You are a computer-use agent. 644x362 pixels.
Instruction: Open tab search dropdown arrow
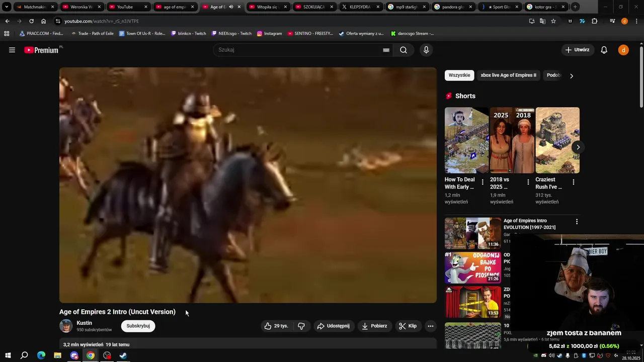pyautogui.click(x=7, y=7)
